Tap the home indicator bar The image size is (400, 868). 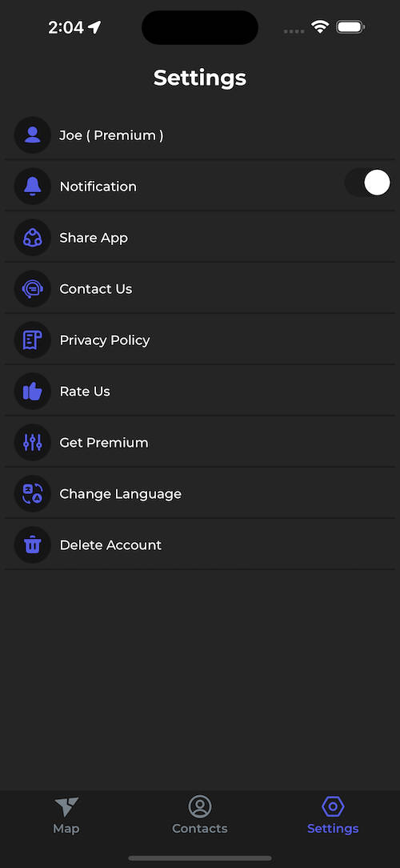click(200, 858)
